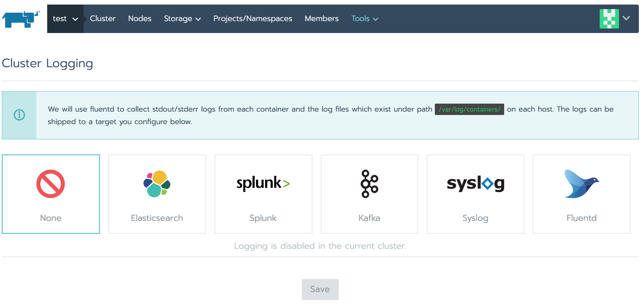Go to the Cluster tab

tap(103, 19)
